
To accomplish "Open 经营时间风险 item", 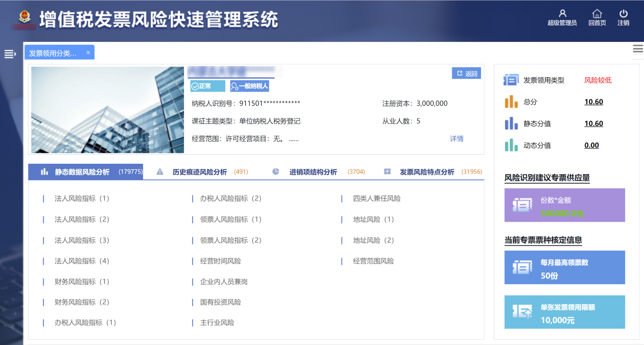I will [221, 261].
